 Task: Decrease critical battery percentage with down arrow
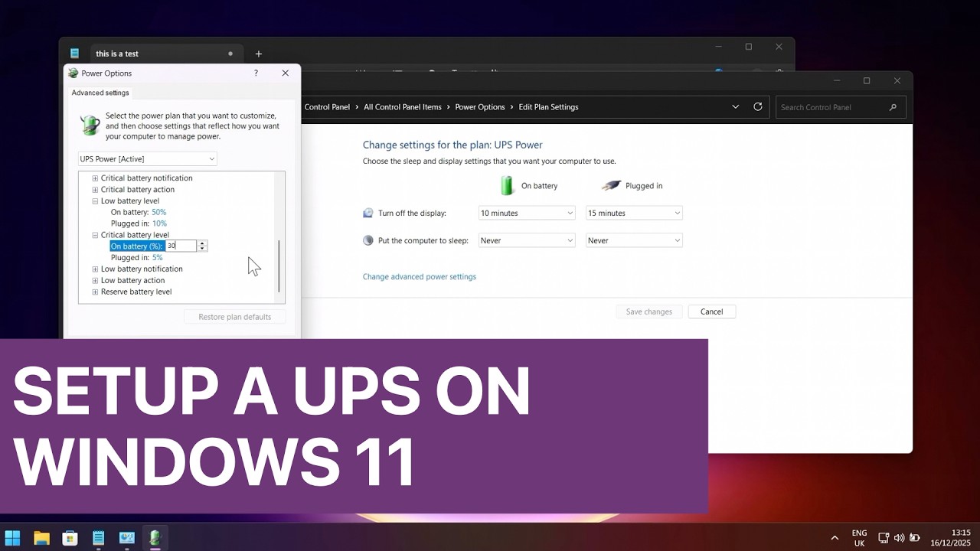(202, 249)
